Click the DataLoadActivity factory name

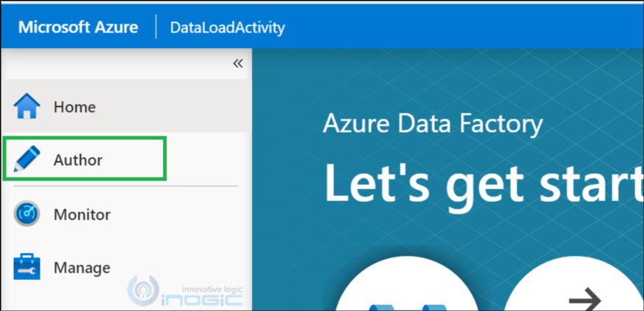click(227, 28)
